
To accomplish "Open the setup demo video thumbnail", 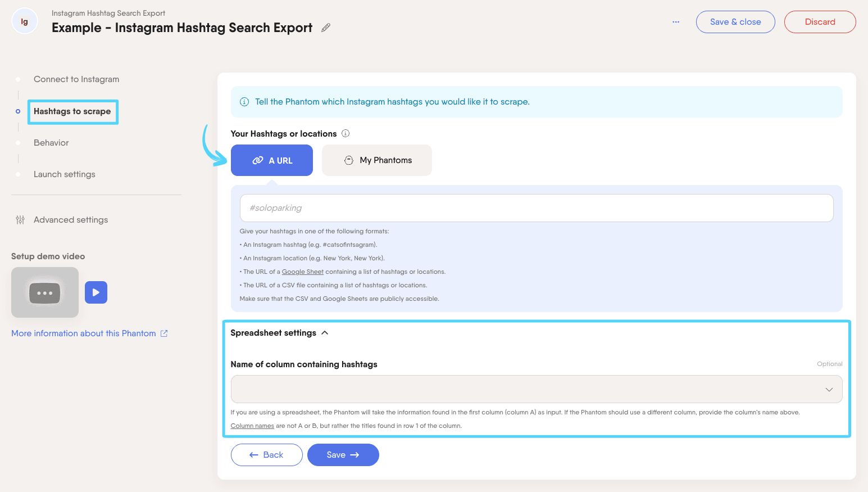I will (45, 292).
